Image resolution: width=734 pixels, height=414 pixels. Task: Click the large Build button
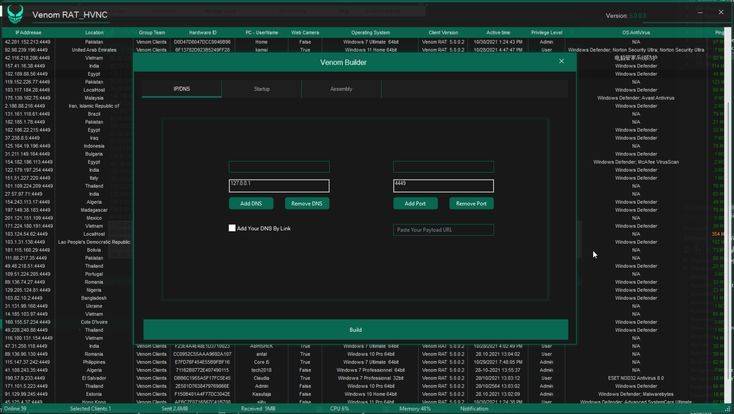[356, 330]
